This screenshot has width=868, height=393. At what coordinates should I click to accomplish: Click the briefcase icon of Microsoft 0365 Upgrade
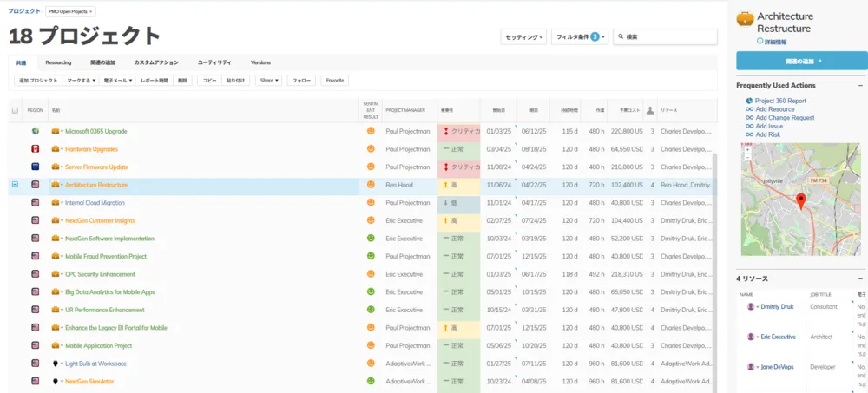click(56, 132)
